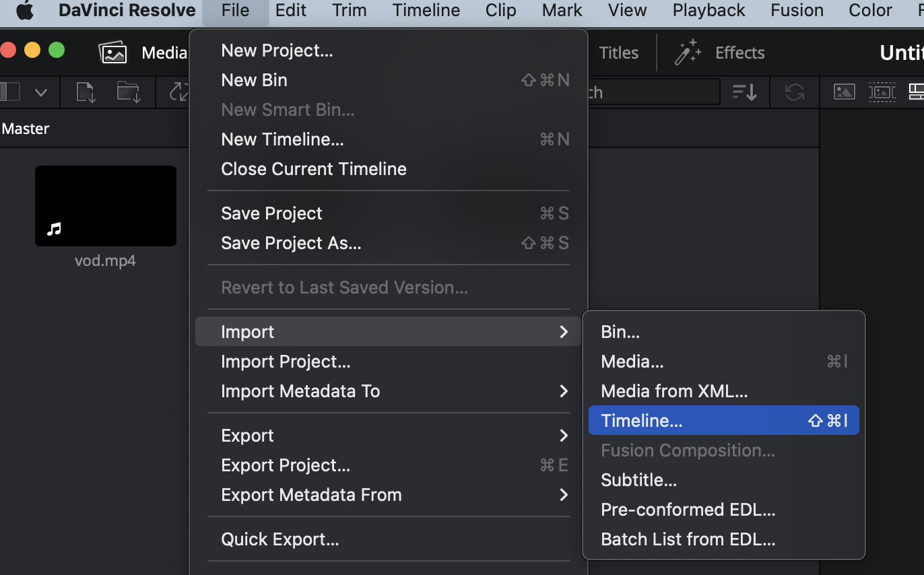Click the import media file icon
This screenshot has height=575, width=924.
click(x=86, y=92)
